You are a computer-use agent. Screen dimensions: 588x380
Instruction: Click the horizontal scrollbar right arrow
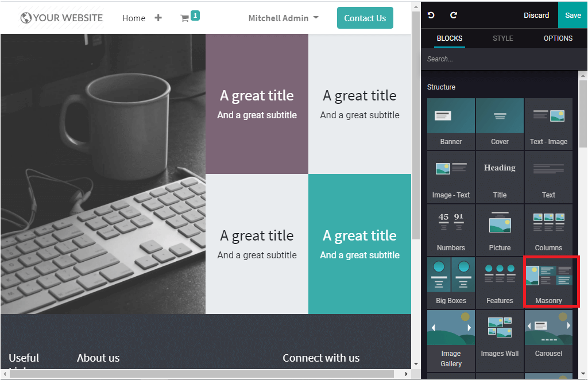(x=406, y=374)
